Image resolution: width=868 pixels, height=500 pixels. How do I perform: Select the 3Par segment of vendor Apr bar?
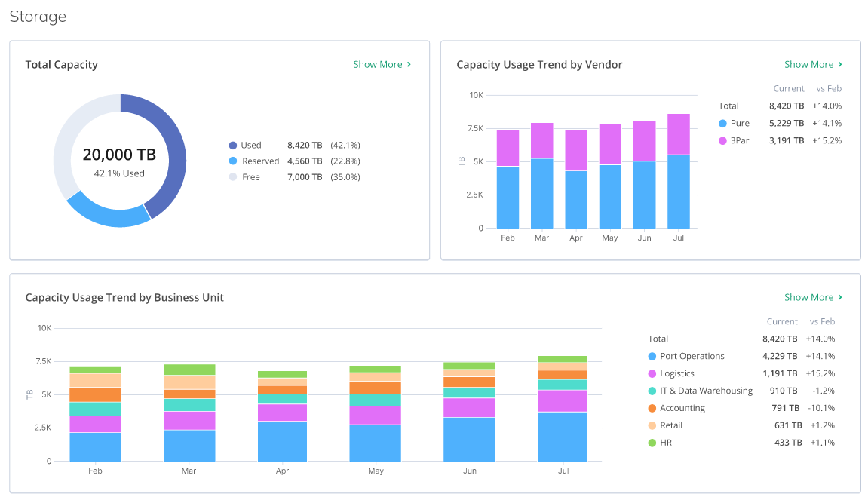[576, 151]
